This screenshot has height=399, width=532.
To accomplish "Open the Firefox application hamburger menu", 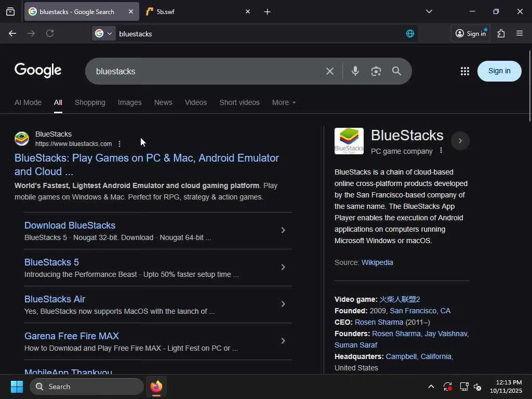I will [x=520, y=33].
